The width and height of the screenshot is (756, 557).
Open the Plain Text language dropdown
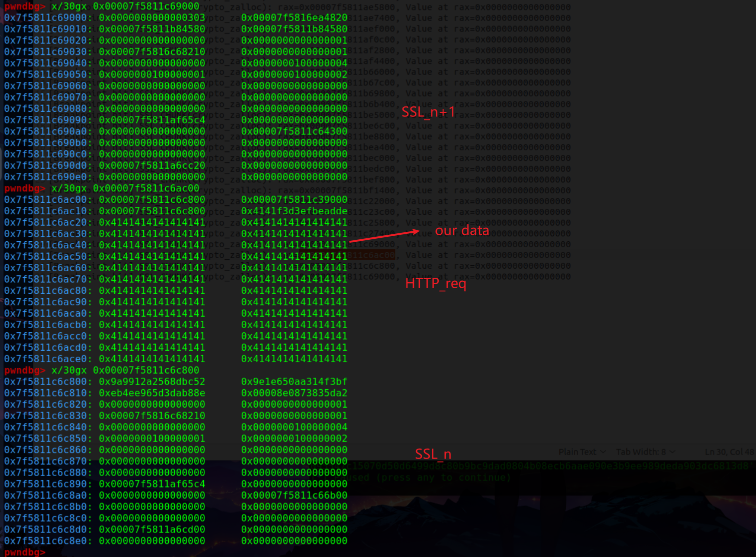coord(582,452)
